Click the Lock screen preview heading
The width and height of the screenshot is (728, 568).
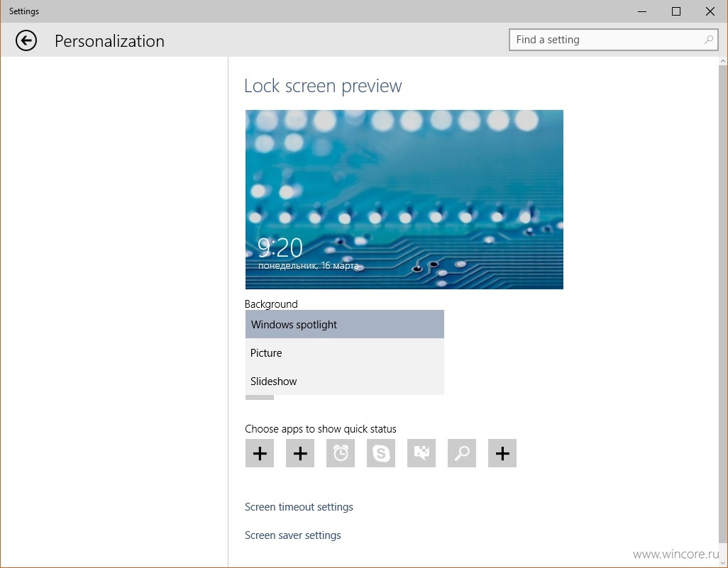(x=323, y=86)
